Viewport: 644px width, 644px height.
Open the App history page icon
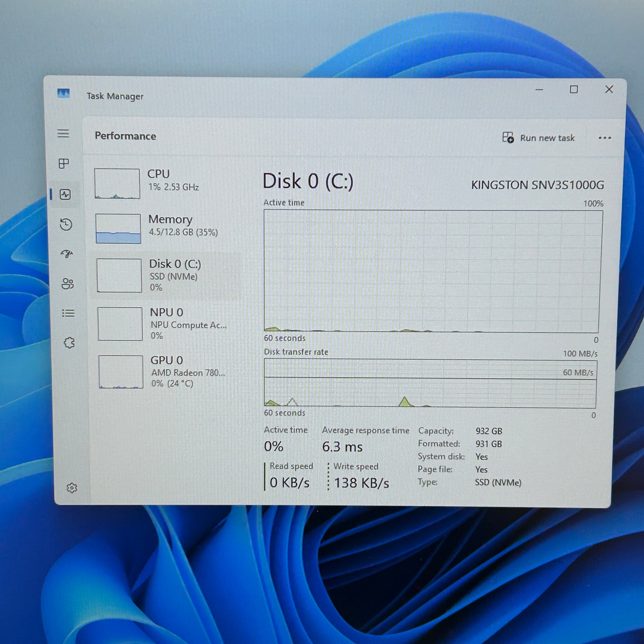coord(66,224)
